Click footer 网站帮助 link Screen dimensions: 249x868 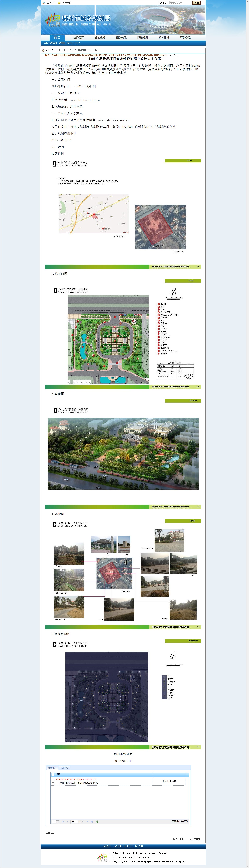point(139,846)
